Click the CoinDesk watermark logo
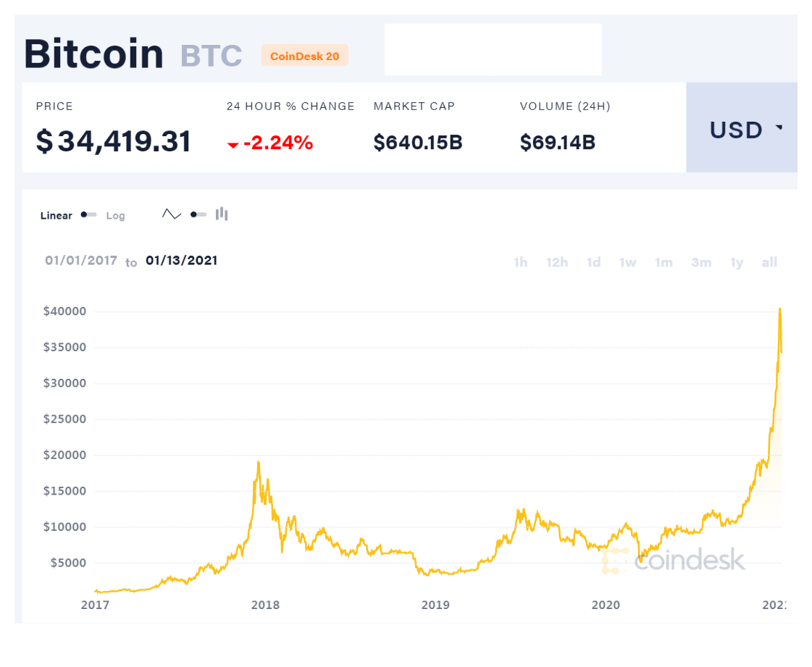 (673, 560)
